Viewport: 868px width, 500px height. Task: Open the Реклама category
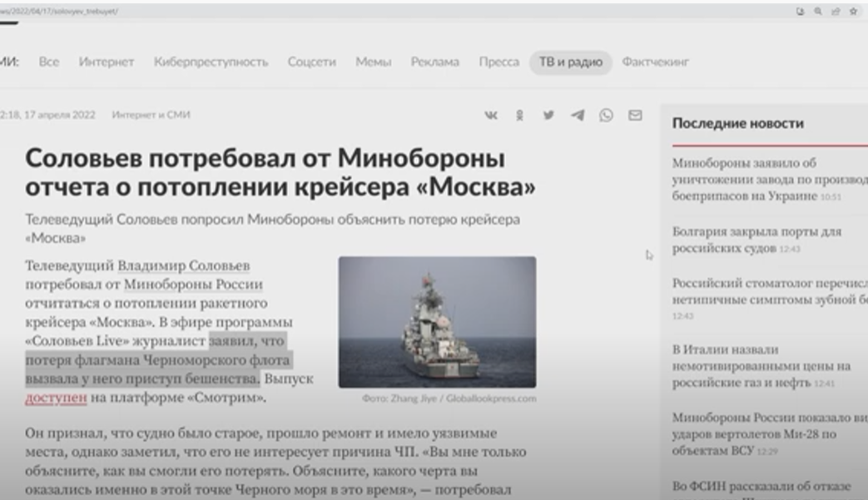click(x=434, y=62)
